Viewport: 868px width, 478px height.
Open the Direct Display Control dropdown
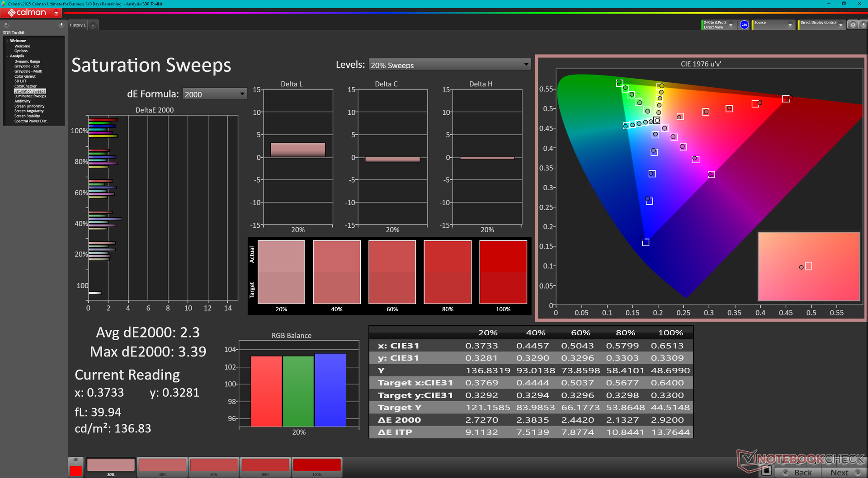click(x=841, y=25)
